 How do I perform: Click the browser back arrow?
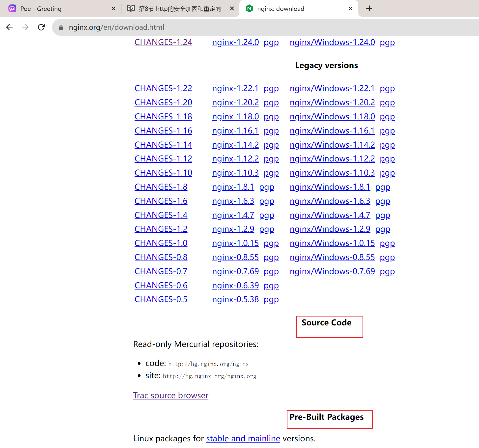pyautogui.click(x=9, y=27)
